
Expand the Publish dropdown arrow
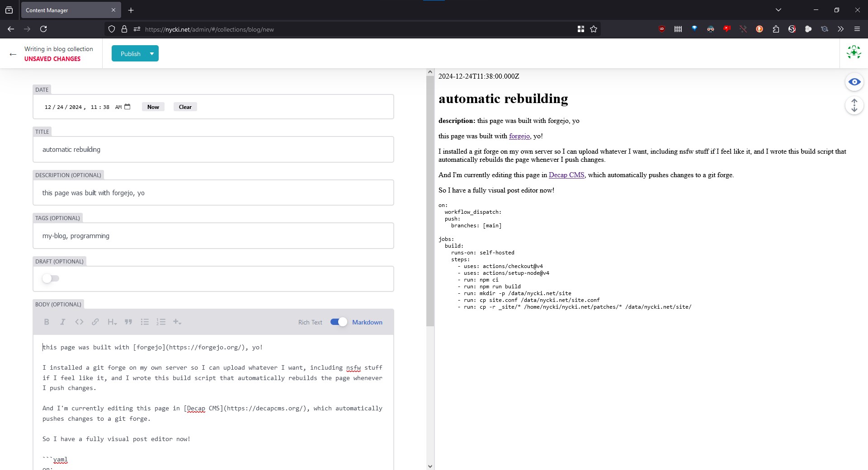point(152,54)
